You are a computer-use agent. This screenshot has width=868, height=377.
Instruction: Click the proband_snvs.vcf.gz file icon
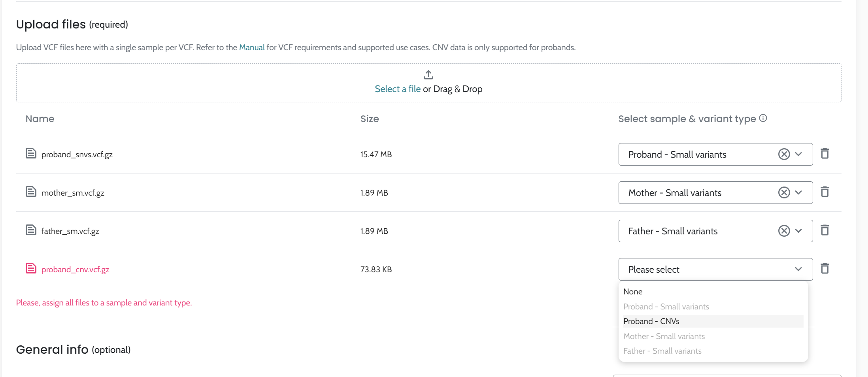31,153
